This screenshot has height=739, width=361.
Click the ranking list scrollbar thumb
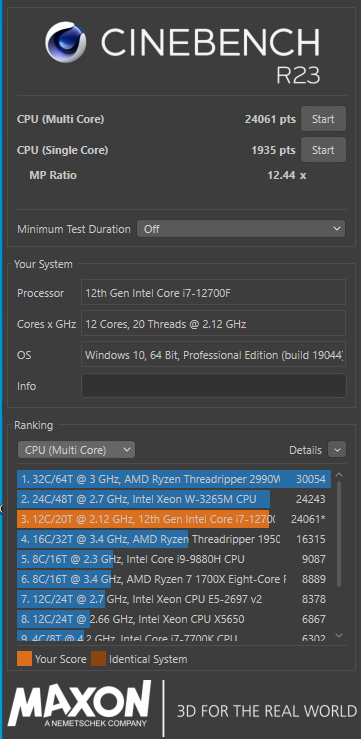click(338, 534)
